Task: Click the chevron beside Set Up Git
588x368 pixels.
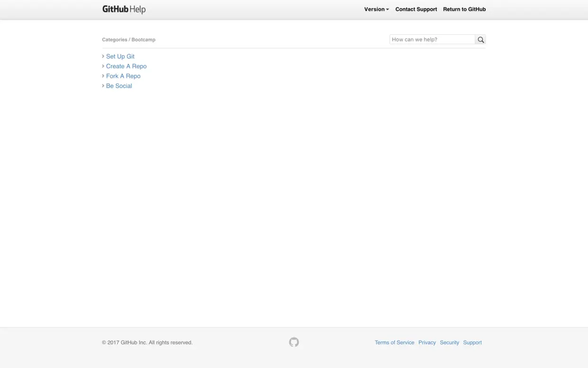Action: (x=103, y=56)
